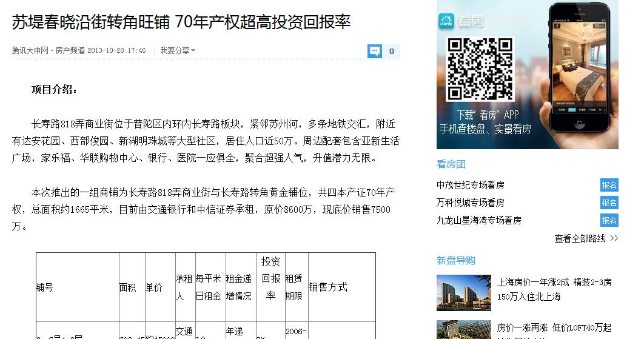This screenshot has height=339, width=644.
Task: Click the 看房团 section heading
Action: pos(451,164)
